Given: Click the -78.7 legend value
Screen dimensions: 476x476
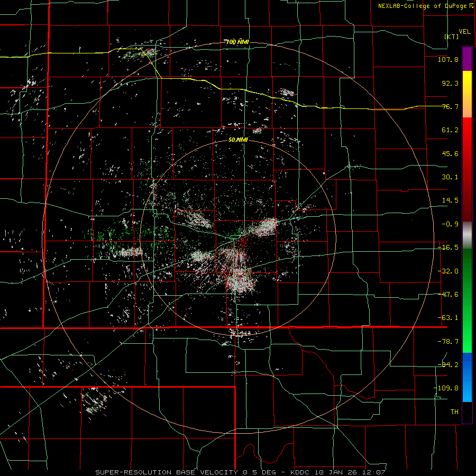Looking at the screenshot, I should coord(448,342).
